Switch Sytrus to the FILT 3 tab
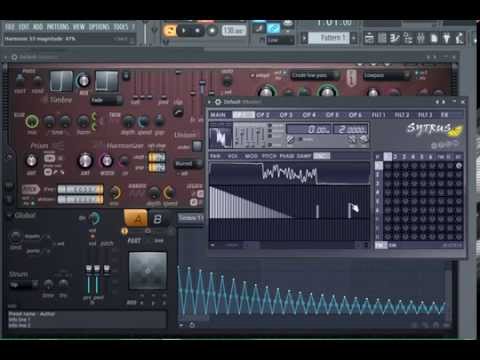The image size is (480, 360). pos(425,115)
